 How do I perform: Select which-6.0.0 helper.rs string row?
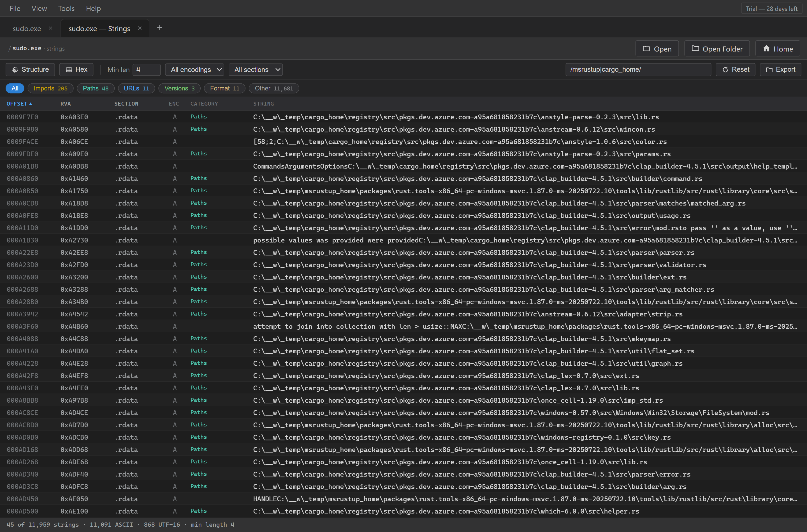tap(403, 511)
